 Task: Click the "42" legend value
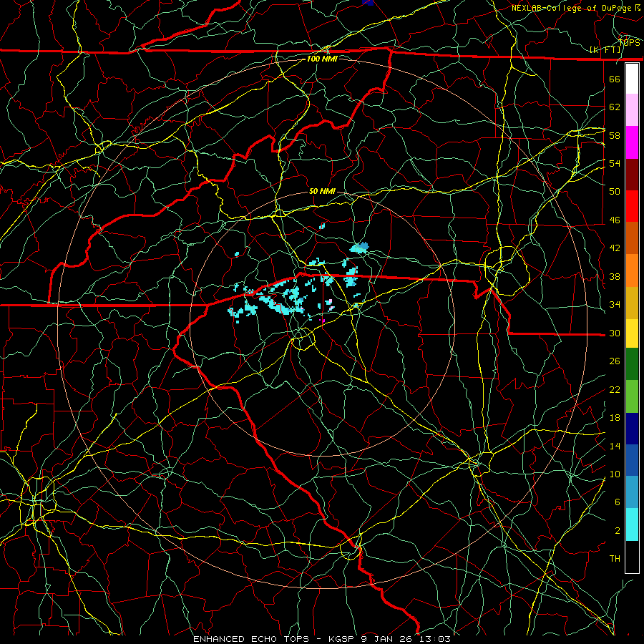pos(615,248)
